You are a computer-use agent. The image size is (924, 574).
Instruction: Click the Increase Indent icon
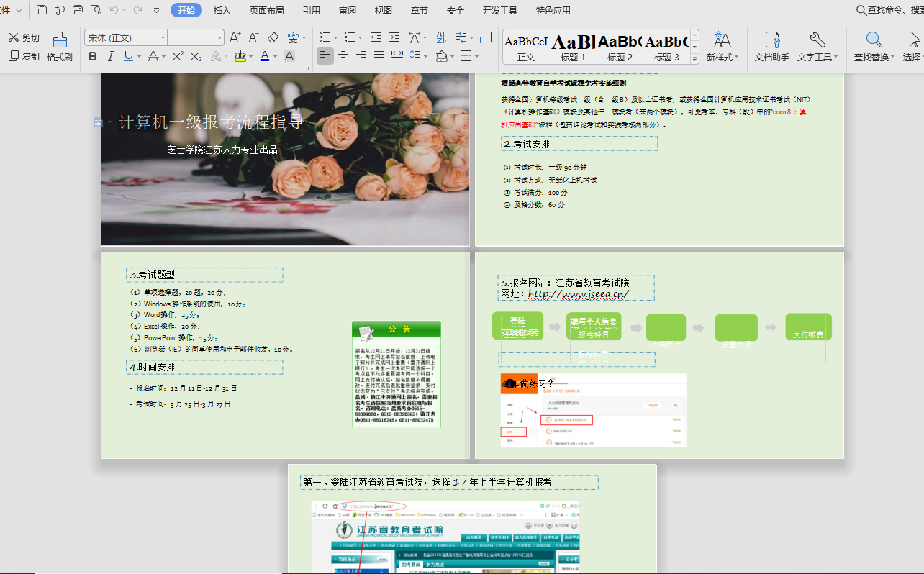coord(394,37)
